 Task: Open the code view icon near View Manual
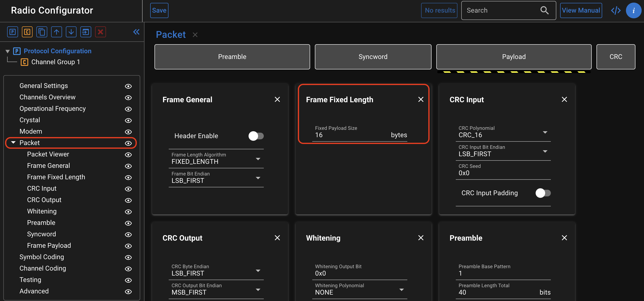(x=616, y=10)
